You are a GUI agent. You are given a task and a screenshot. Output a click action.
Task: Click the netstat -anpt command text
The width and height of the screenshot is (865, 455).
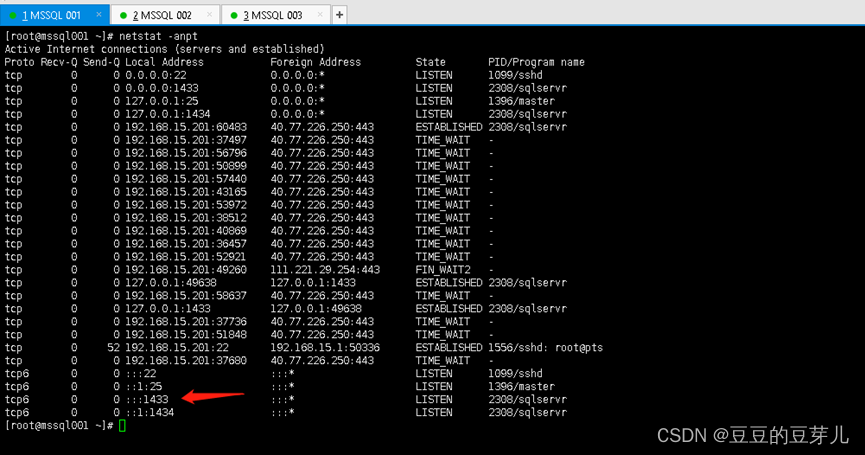click(158, 36)
